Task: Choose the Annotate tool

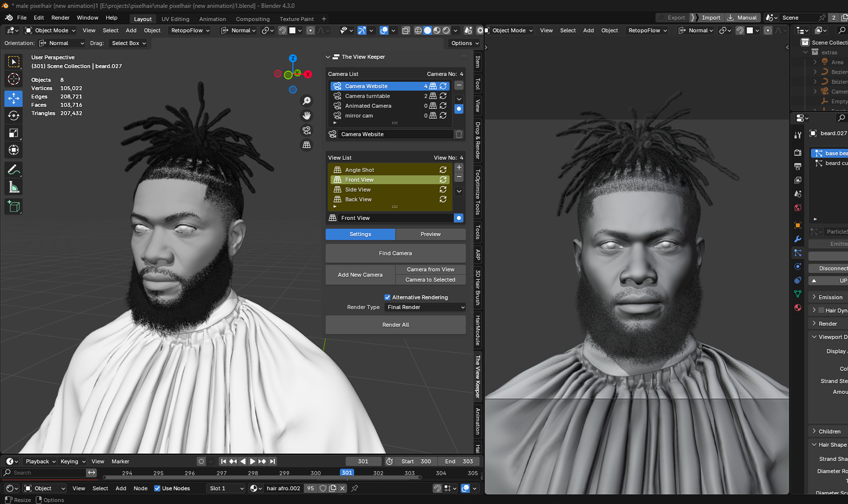Action: pos(14,170)
